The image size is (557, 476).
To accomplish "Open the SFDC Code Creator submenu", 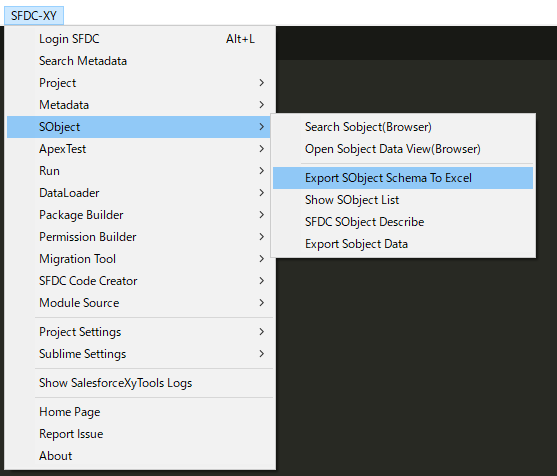I will point(140,281).
